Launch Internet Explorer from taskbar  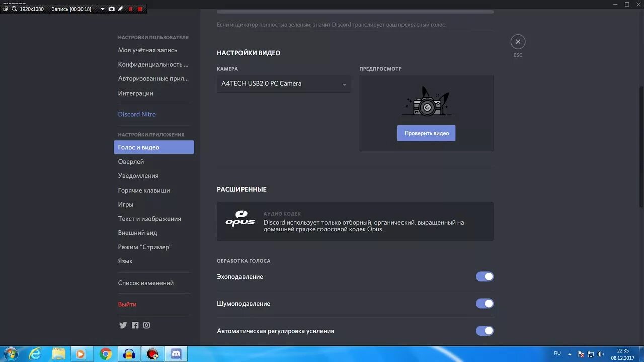coord(34,354)
